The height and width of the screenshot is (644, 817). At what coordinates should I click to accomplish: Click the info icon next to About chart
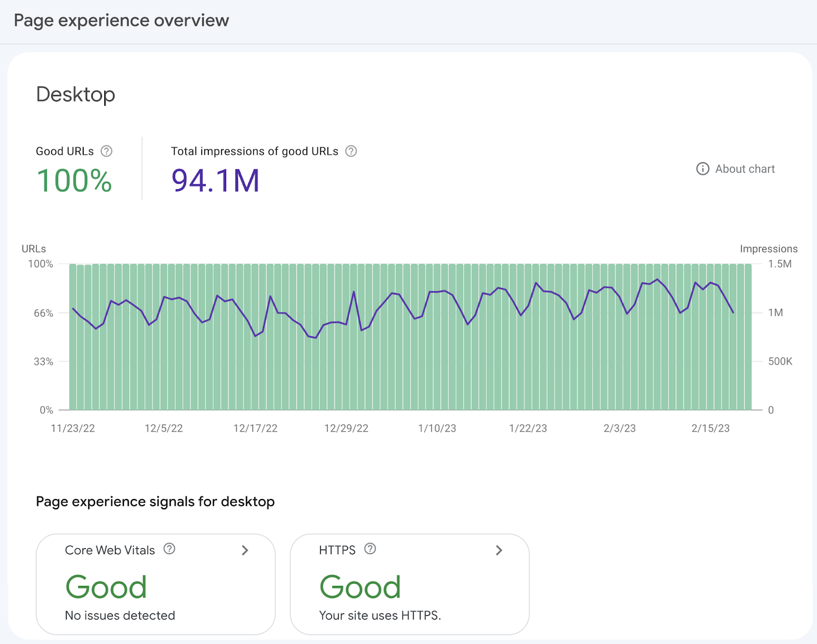(703, 169)
